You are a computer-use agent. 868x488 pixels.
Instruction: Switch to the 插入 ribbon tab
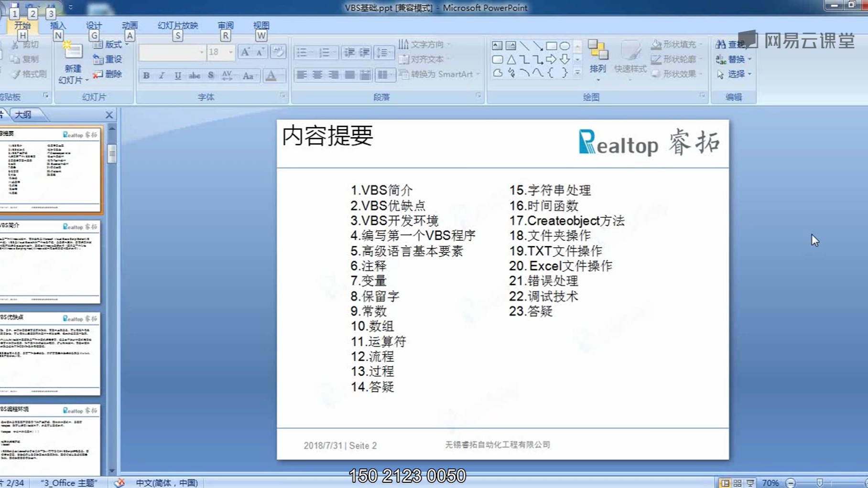58,25
